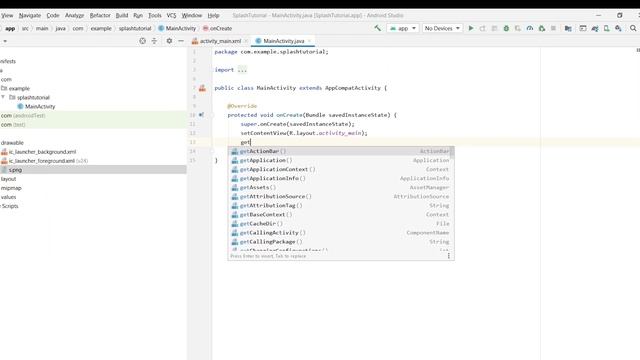Open project panel settings gear icon
Viewport: 640px width, 360px height.
[169, 41]
